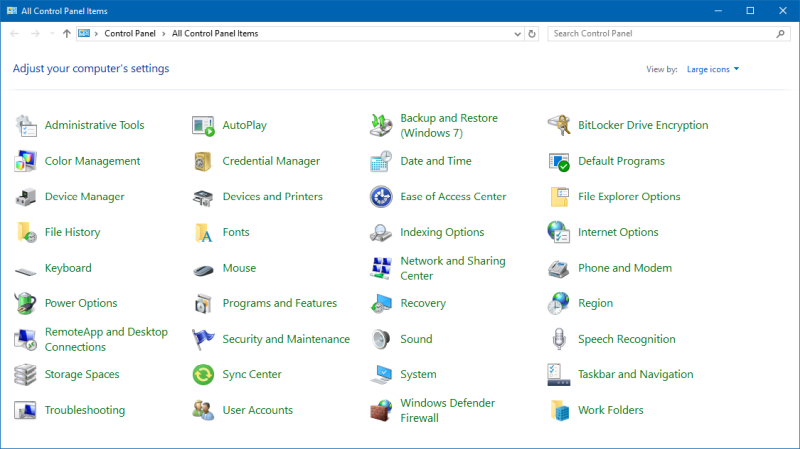Open the Device Manager icon

(x=26, y=197)
